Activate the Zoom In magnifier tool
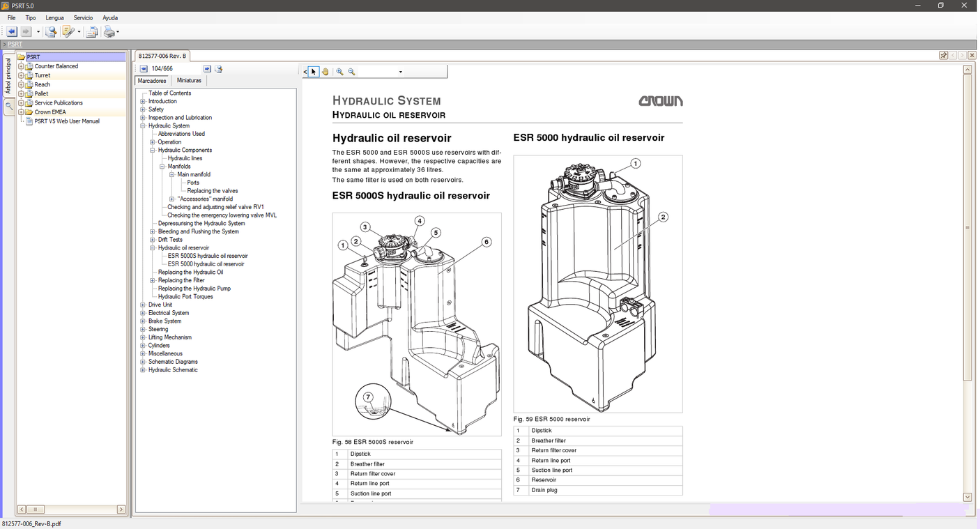The height and width of the screenshot is (529, 980). coord(339,71)
